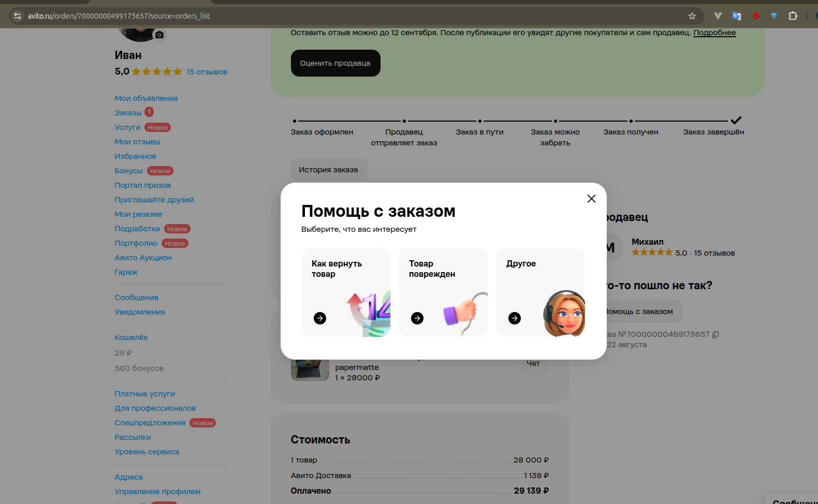
Task: Click seller name "Михаил"
Action: pyautogui.click(x=648, y=242)
